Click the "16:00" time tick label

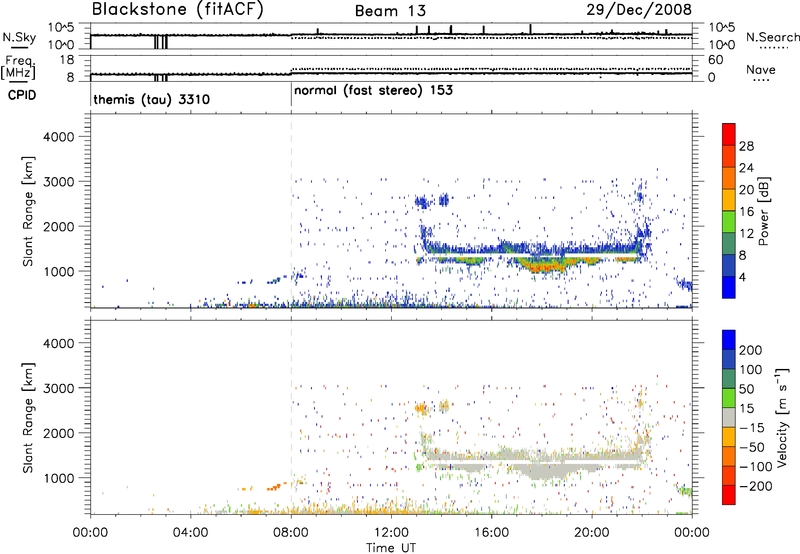pyautogui.click(x=491, y=533)
